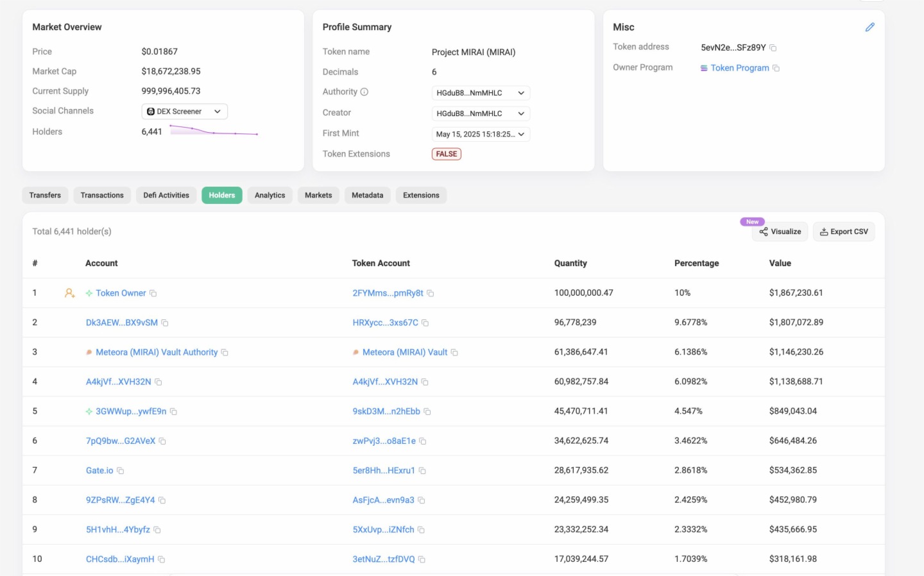The width and height of the screenshot is (924, 576).
Task: Copy the Token Program owner address
Action: tap(776, 68)
